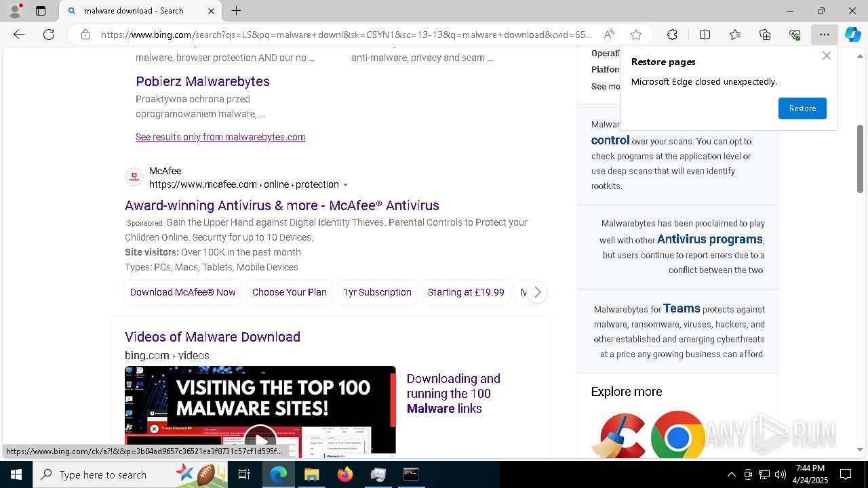View site information lock icon

[x=85, y=35]
